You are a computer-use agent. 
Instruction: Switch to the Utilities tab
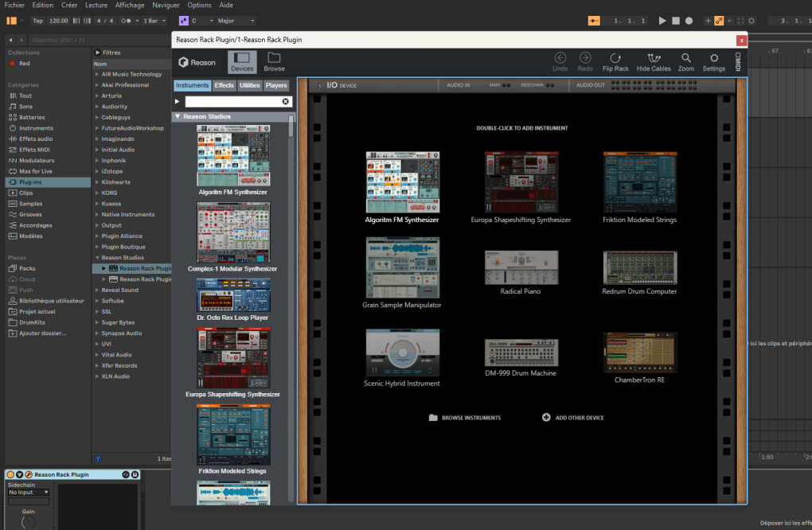click(x=250, y=85)
